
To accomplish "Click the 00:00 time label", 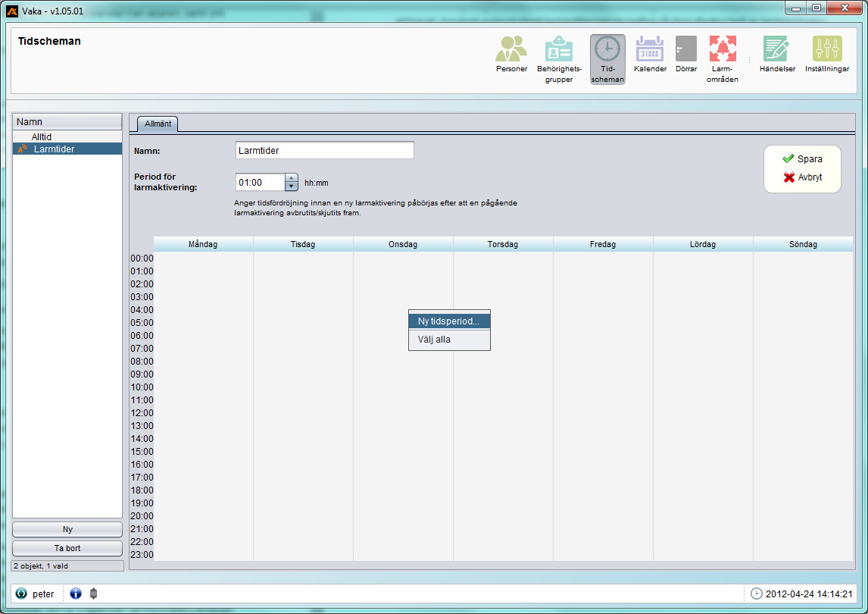I will coord(142,258).
